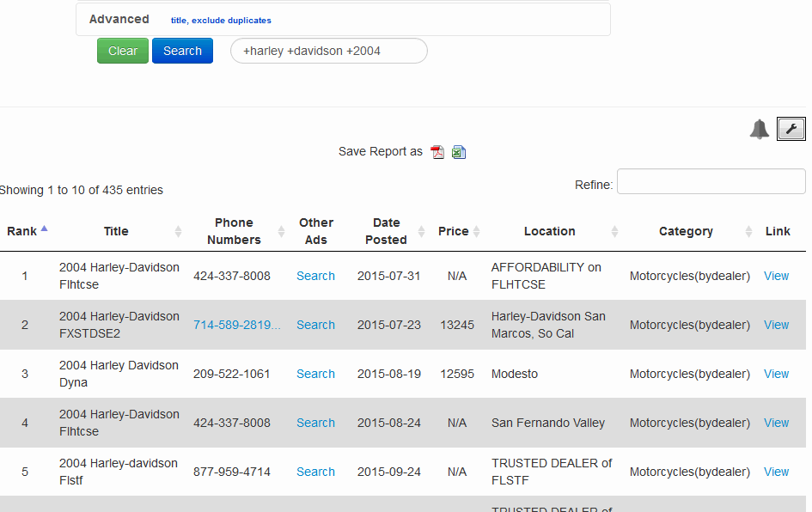Screen dimensions: 812x512
Task: Sort table by Category column
Action: [687, 231]
